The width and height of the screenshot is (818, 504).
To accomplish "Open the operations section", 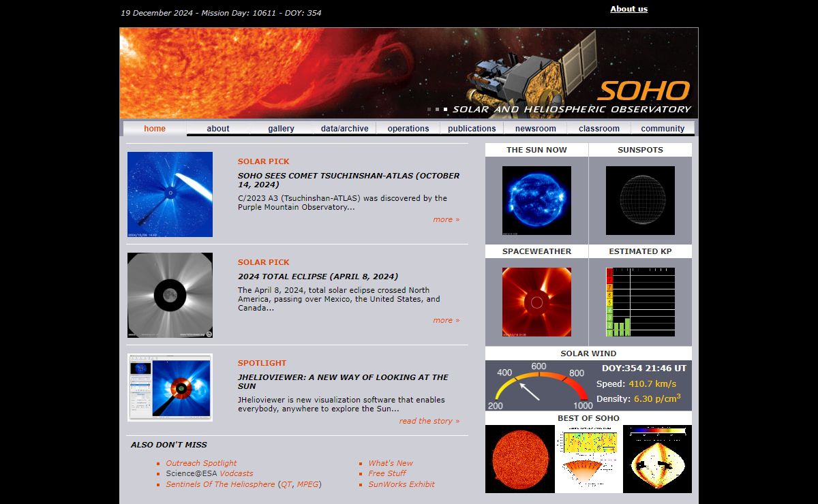I will point(408,129).
